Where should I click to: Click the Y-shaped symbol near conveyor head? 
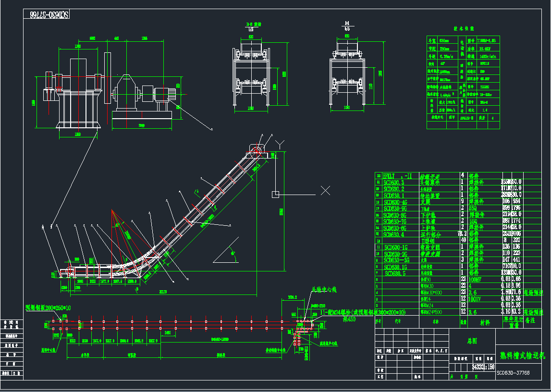[280, 143]
